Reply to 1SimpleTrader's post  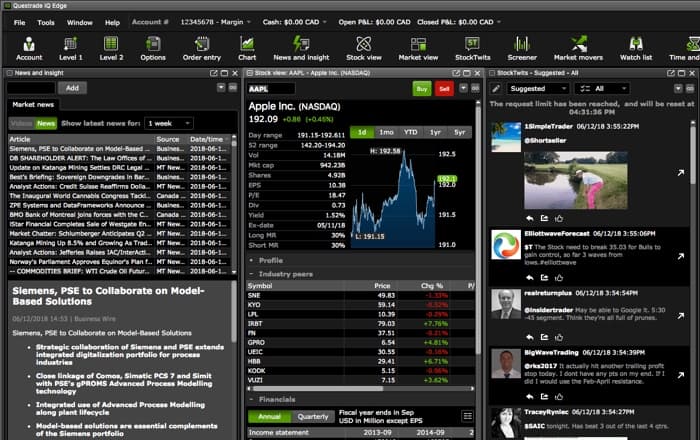click(x=529, y=218)
